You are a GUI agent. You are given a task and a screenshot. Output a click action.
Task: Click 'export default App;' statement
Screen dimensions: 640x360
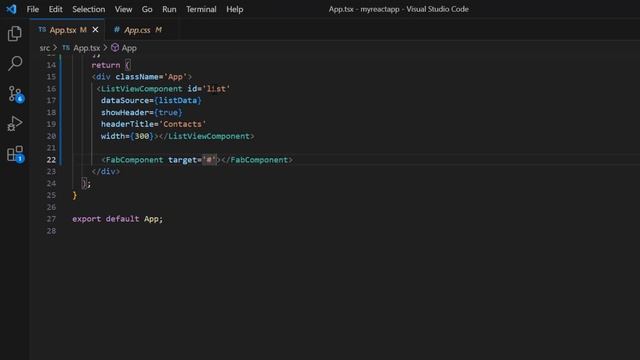click(x=118, y=219)
